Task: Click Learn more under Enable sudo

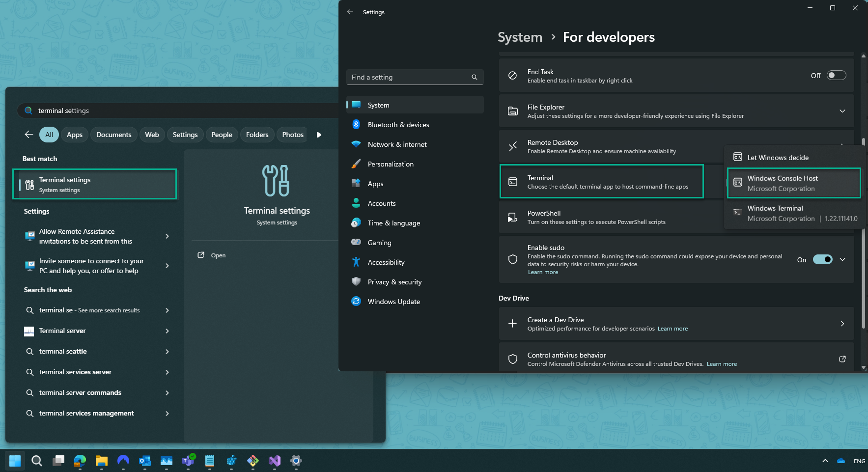Action: [x=543, y=272]
